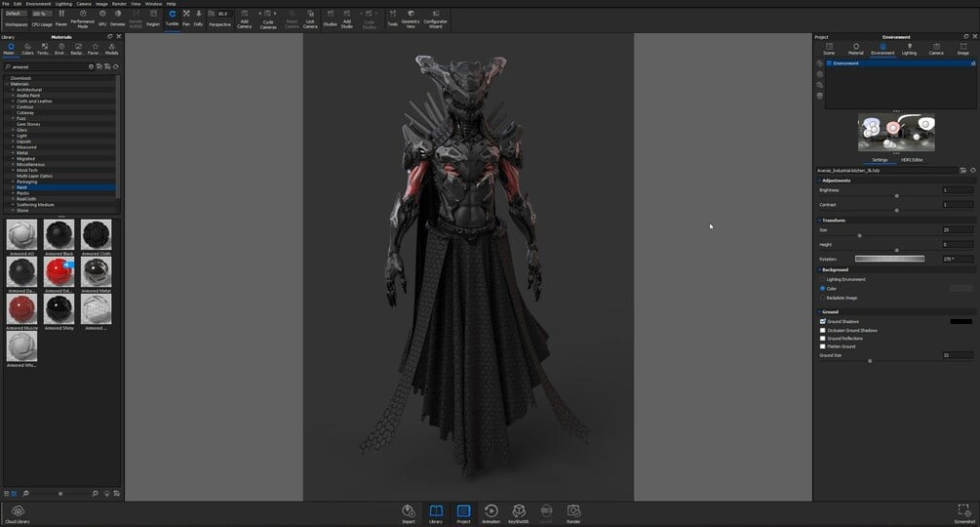Lock the camera with Lock Camera

[x=310, y=19]
